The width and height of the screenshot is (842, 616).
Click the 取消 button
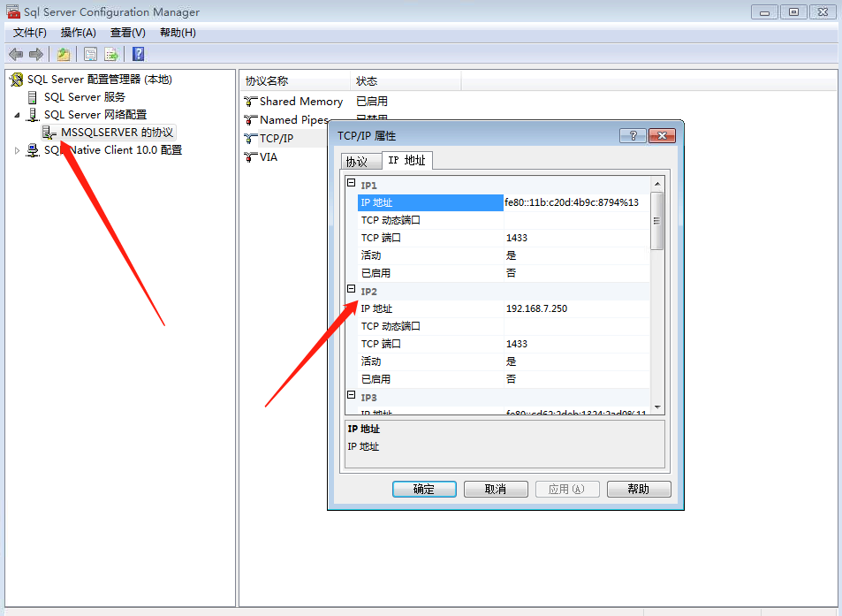click(x=495, y=489)
